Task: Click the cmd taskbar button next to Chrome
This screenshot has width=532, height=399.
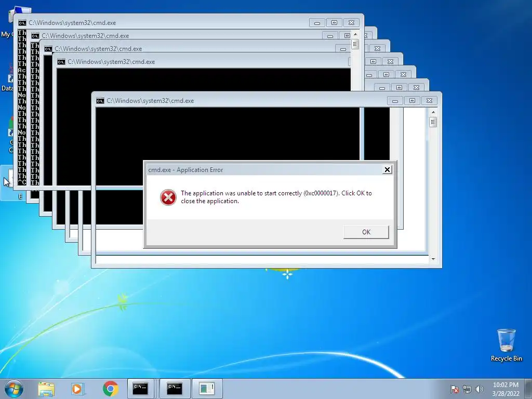Action: (140, 389)
